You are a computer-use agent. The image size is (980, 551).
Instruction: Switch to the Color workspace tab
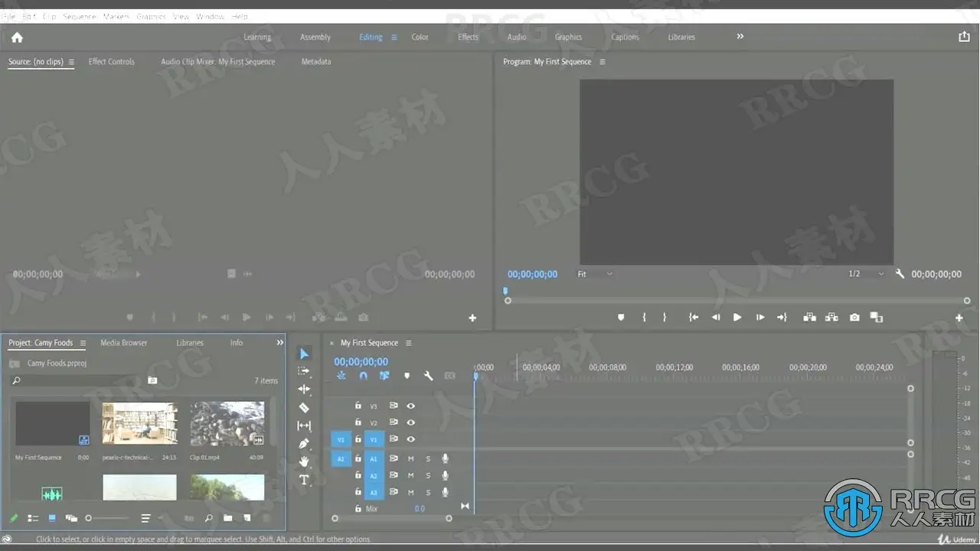click(x=420, y=37)
